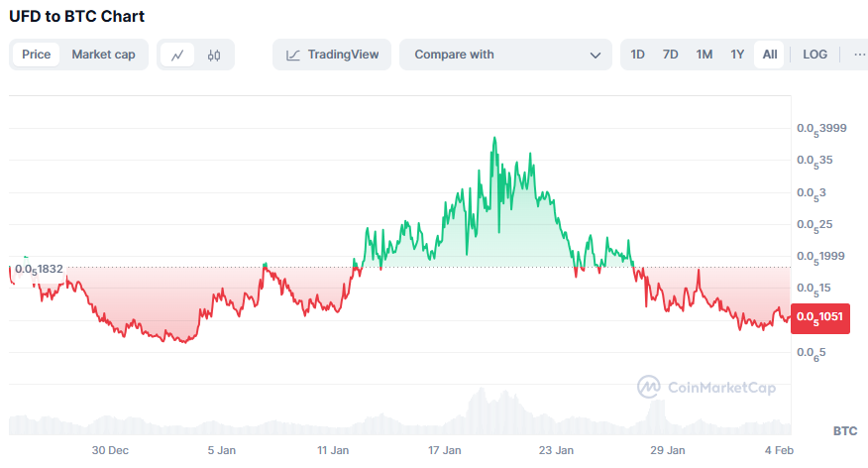868x468 pixels.
Task: Click the UFD to BTC Chart heading
Action: coord(76,17)
